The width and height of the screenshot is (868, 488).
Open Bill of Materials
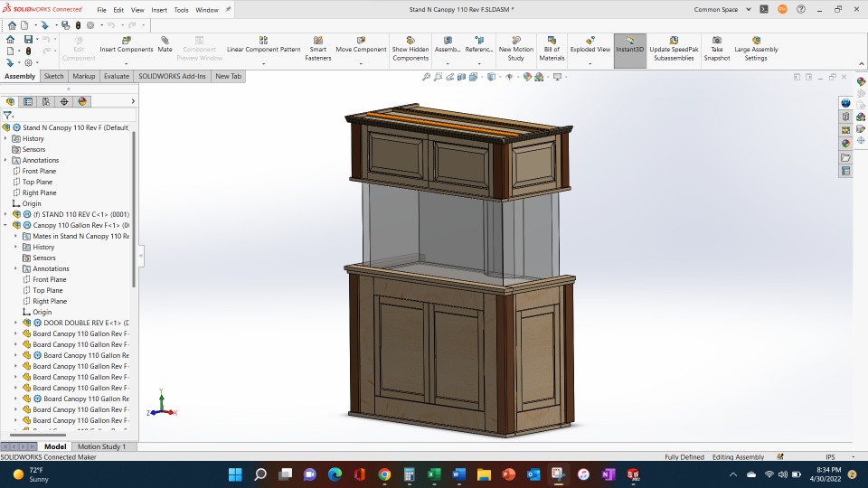pyautogui.click(x=552, y=49)
